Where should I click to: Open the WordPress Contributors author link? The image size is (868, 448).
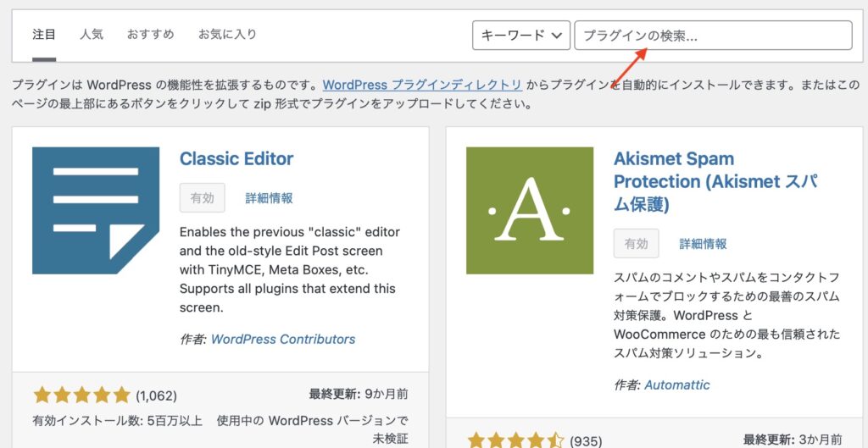click(x=283, y=339)
